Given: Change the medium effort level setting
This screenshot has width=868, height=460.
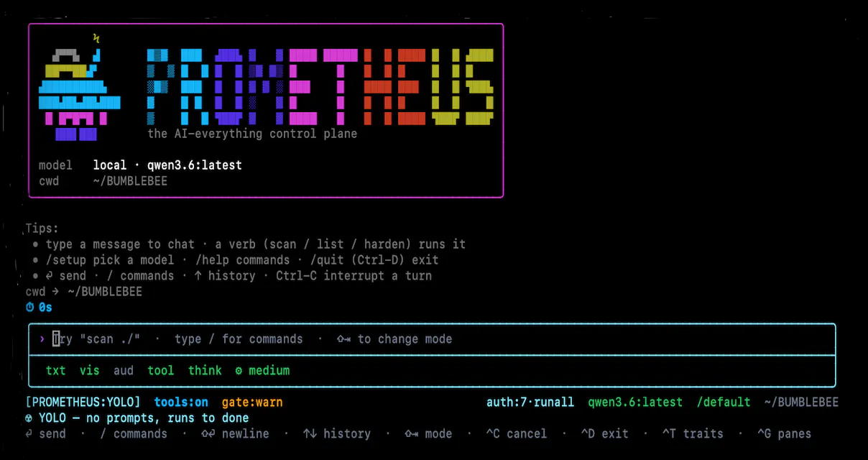Looking at the screenshot, I should (269, 371).
